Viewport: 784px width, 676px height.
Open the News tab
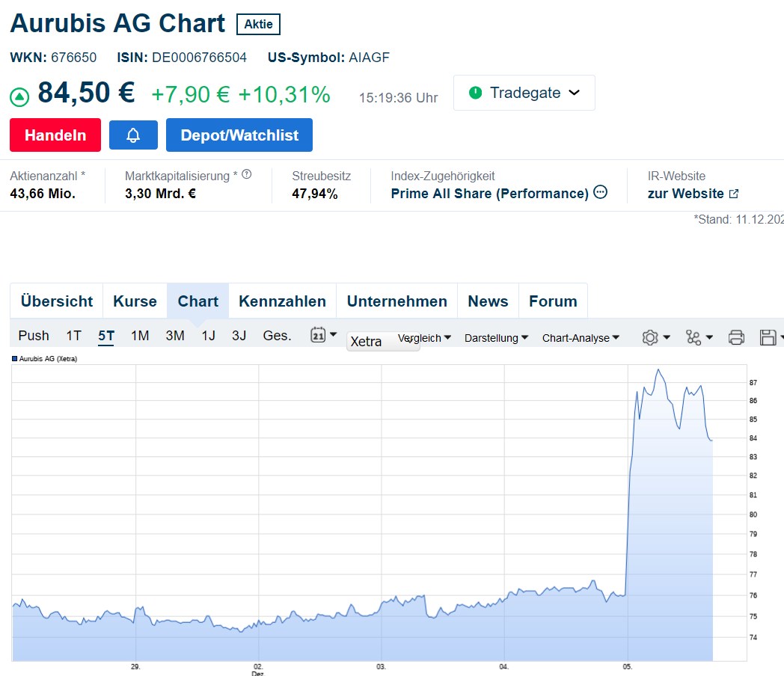pos(488,301)
